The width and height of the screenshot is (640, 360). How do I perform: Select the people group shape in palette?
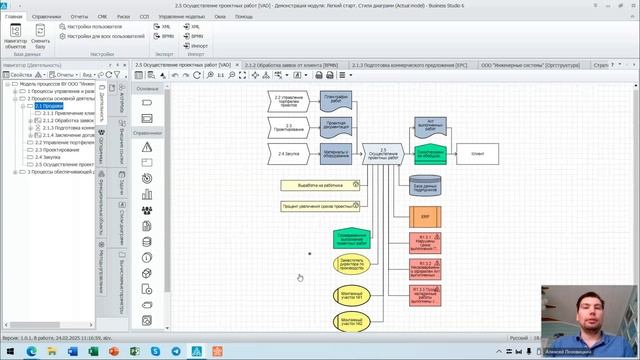coord(147,210)
